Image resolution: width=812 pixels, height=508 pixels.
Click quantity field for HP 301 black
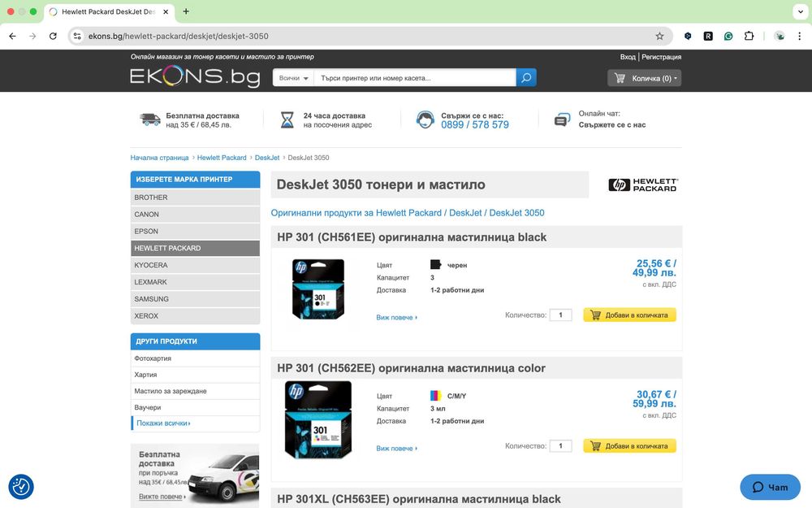coord(560,315)
